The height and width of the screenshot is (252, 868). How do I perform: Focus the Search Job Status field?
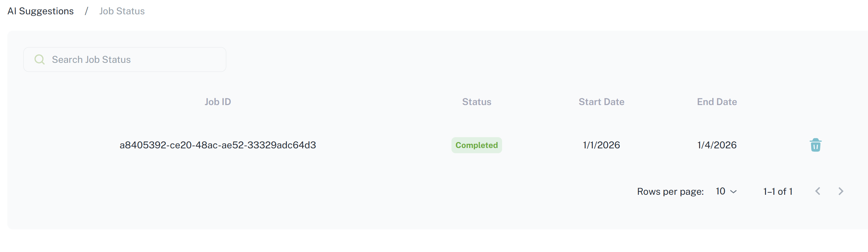pos(133,60)
